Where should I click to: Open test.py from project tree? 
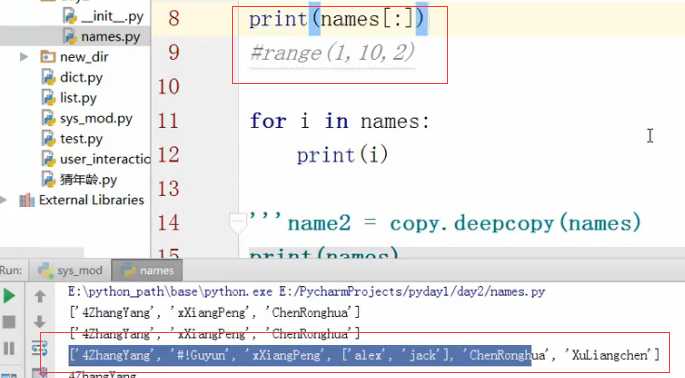coord(81,139)
